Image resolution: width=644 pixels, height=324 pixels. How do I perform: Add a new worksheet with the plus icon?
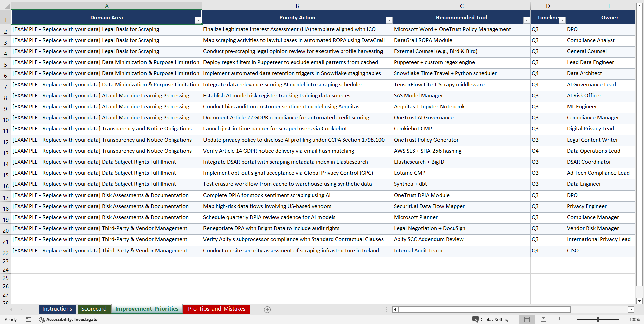click(267, 309)
